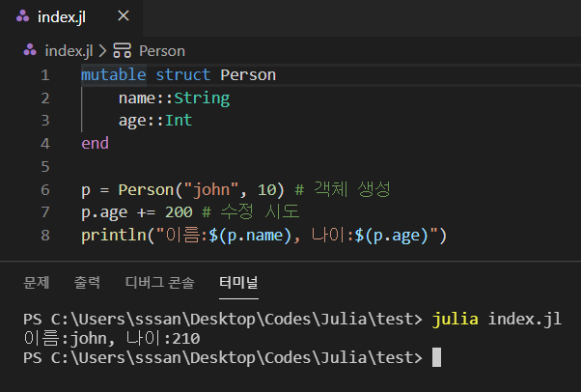Click line number 1 in the gutter
581x392 pixels.
(45, 75)
